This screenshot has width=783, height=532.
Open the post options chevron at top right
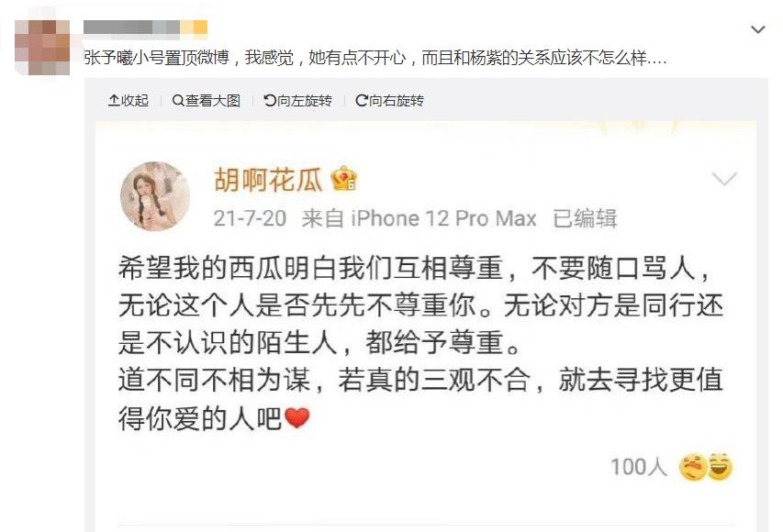[x=758, y=30]
